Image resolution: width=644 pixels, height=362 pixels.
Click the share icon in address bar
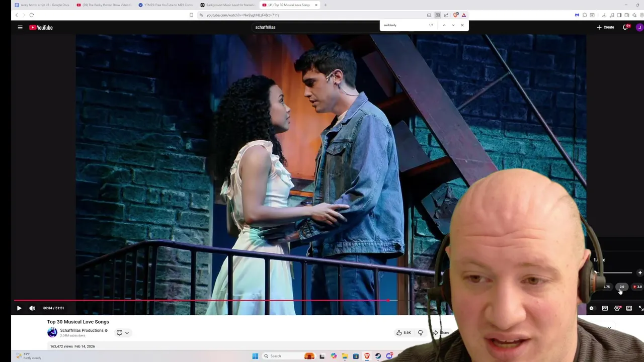(446, 15)
